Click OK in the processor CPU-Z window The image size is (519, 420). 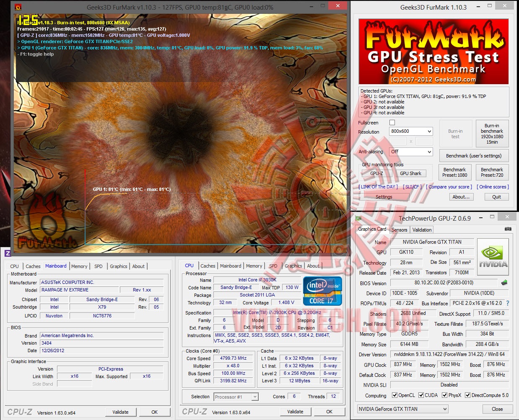click(x=329, y=412)
